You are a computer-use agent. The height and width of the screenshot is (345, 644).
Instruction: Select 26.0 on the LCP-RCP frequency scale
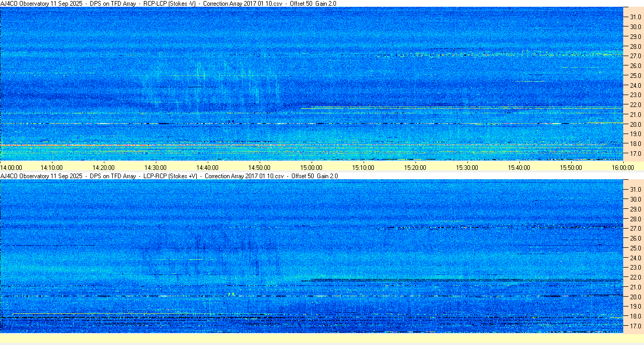[636, 238]
